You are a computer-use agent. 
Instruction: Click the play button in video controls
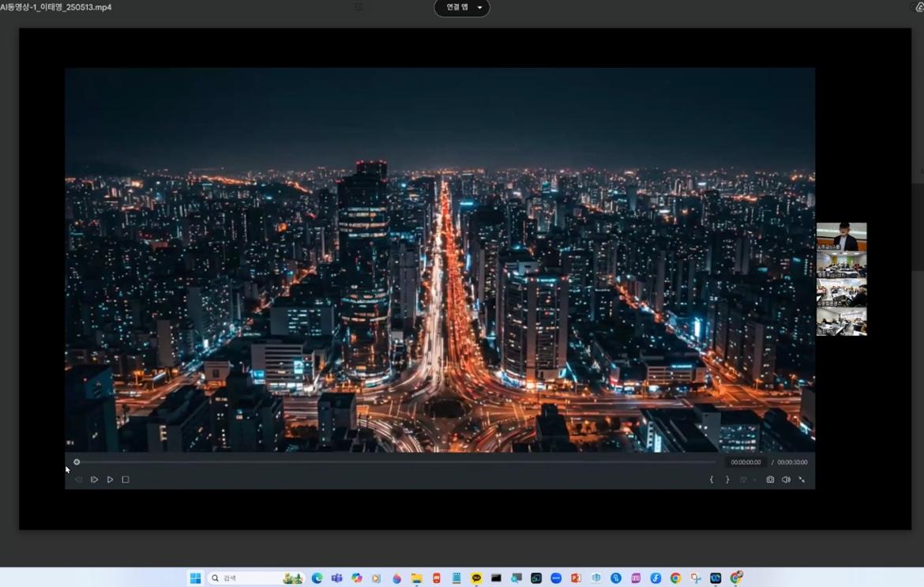tap(110, 480)
